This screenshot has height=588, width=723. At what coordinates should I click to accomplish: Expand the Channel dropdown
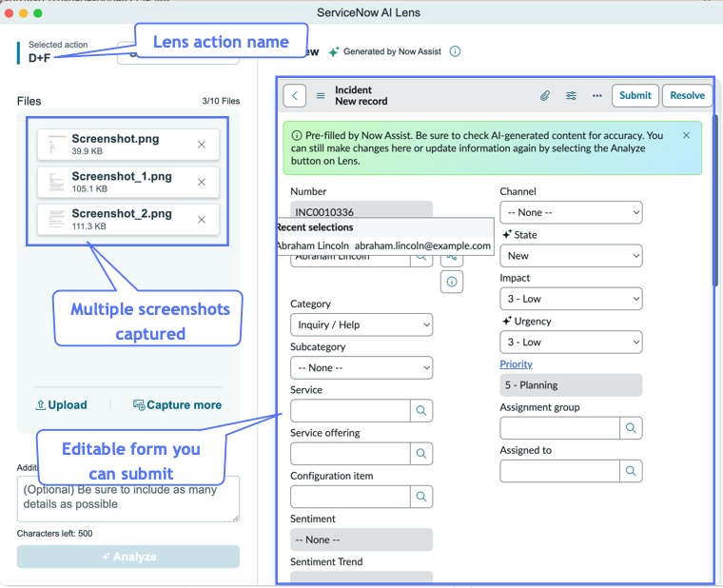[x=571, y=212]
